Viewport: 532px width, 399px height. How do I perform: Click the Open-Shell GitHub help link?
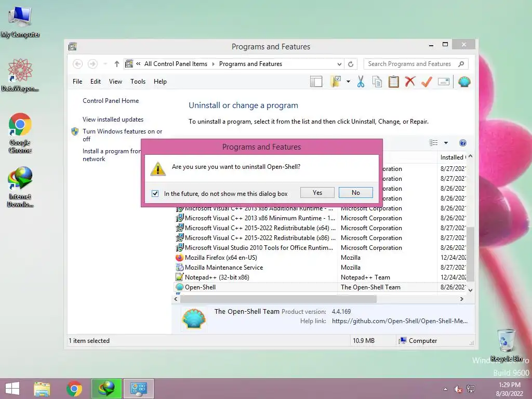(x=400, y=321)
